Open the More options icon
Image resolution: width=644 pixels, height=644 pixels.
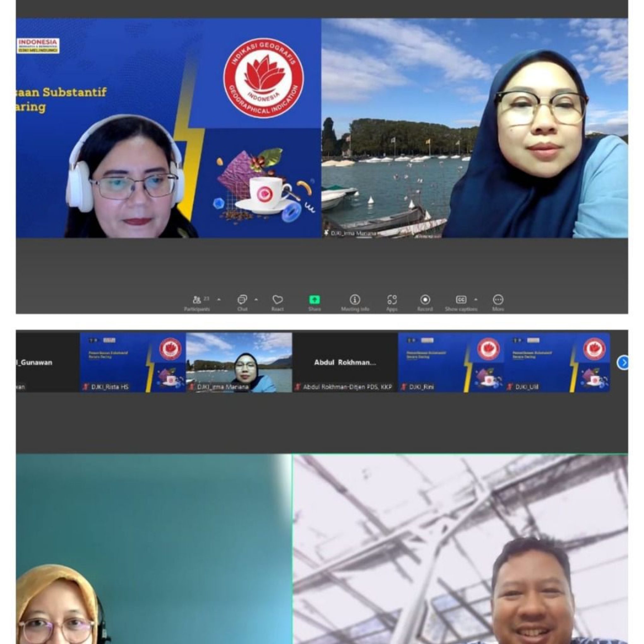[498, 299]
